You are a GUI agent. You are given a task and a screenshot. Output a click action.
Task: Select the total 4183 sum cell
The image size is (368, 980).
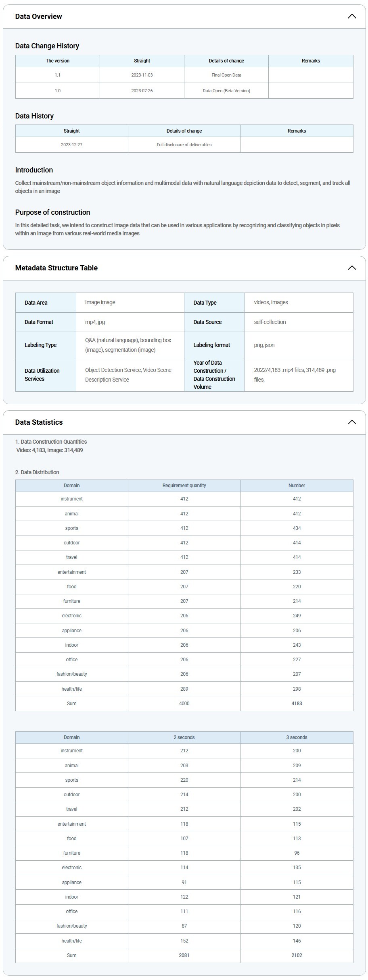point(297,704)
